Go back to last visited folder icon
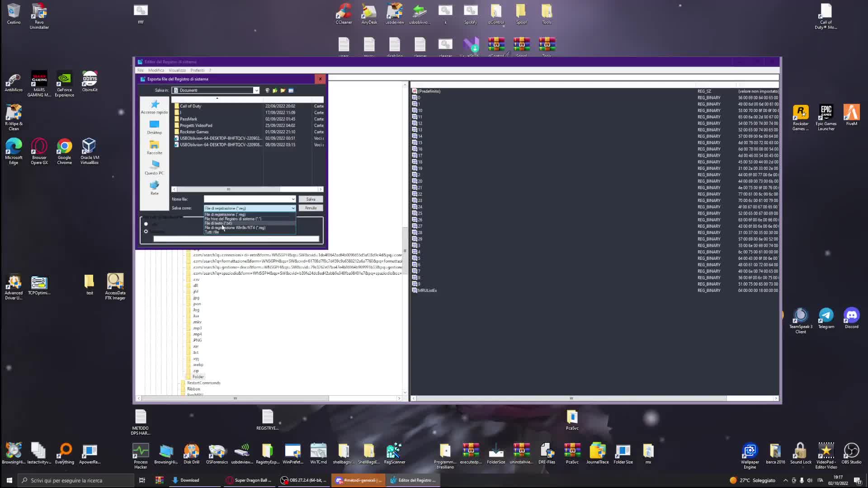The width and height of the screenshot is (868, 488). 267,90
